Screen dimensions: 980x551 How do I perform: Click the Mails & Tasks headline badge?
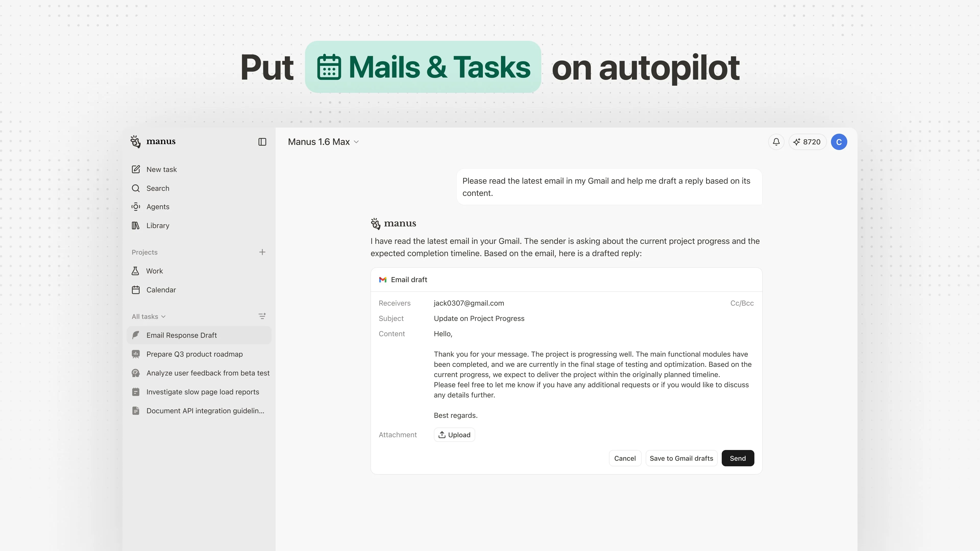point(423,67)
